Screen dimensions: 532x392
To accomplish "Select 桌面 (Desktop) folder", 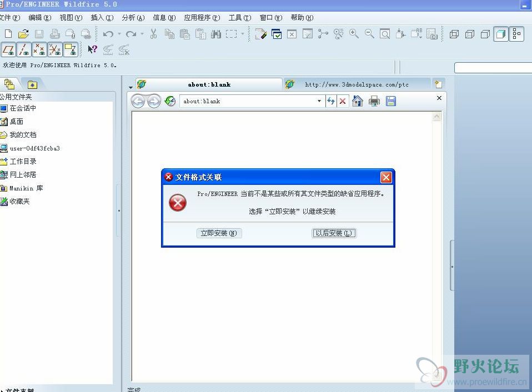I will pyautogui.click(x=12, y=122).
